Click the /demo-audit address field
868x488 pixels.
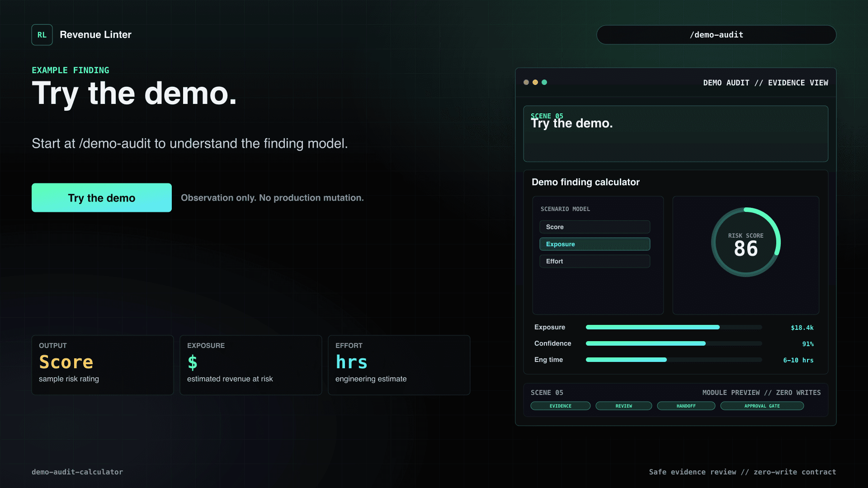716,35
